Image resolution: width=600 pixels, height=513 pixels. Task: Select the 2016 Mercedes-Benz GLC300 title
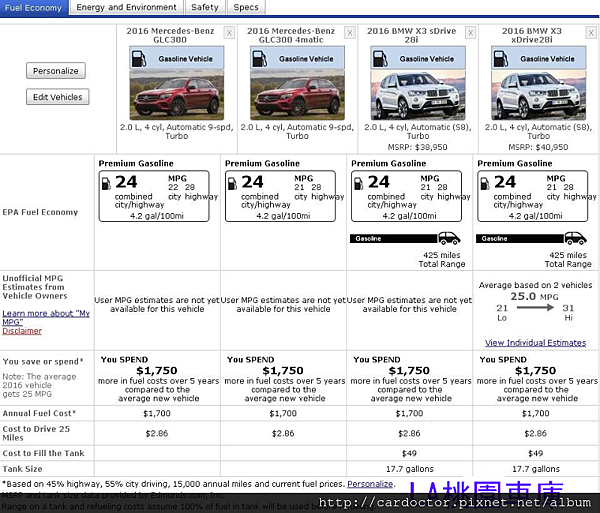[x=170, y=35]
